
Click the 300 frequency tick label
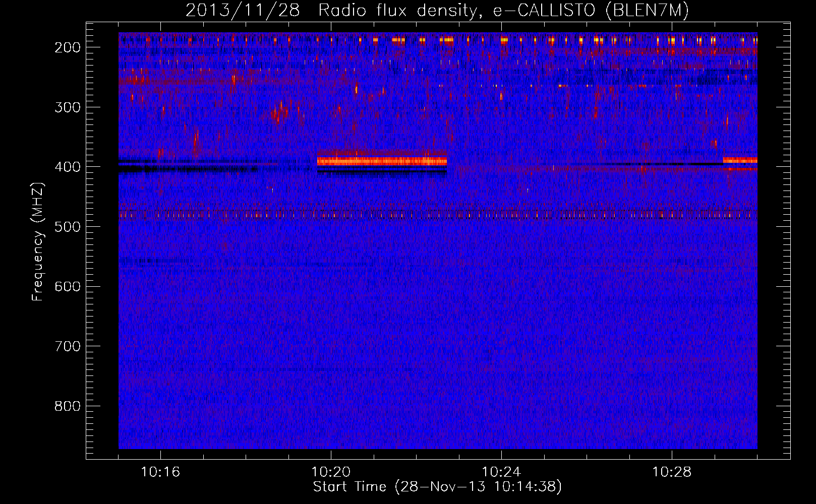pos(67,107)
